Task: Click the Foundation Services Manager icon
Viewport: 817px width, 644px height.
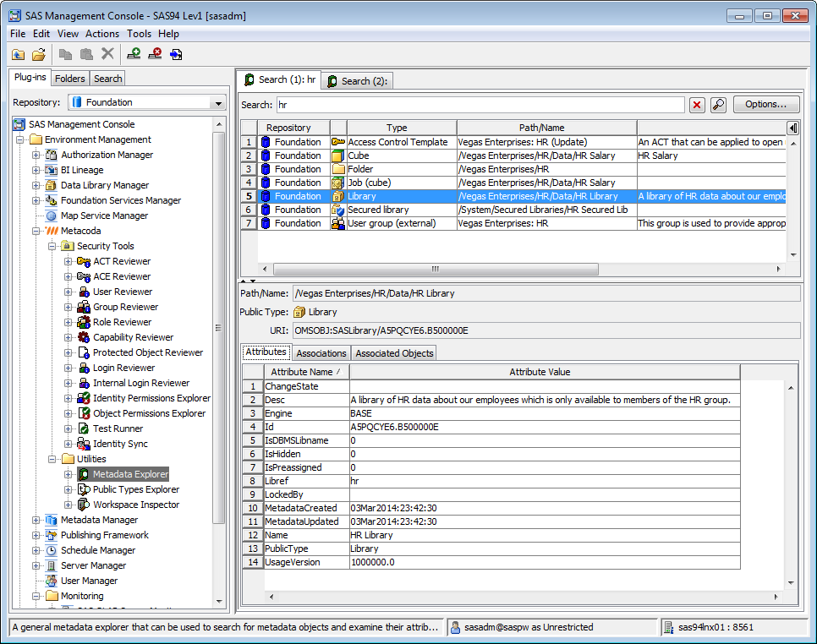Action: tap(51, 200)
